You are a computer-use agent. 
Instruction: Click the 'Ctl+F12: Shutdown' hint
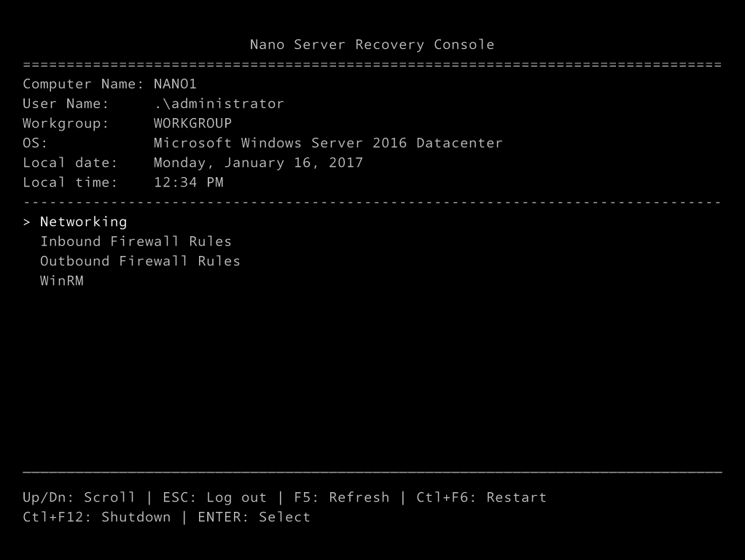click(x=96, y=517)
